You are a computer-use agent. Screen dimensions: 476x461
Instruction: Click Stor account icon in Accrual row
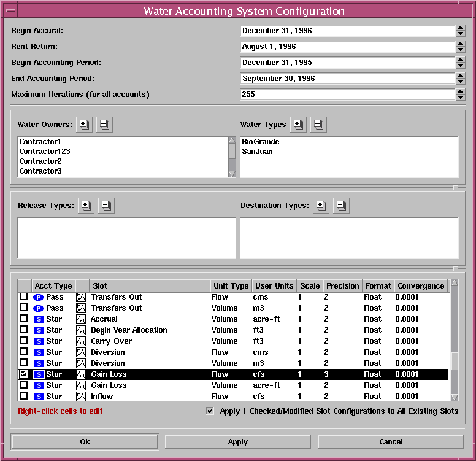point(38,319)
